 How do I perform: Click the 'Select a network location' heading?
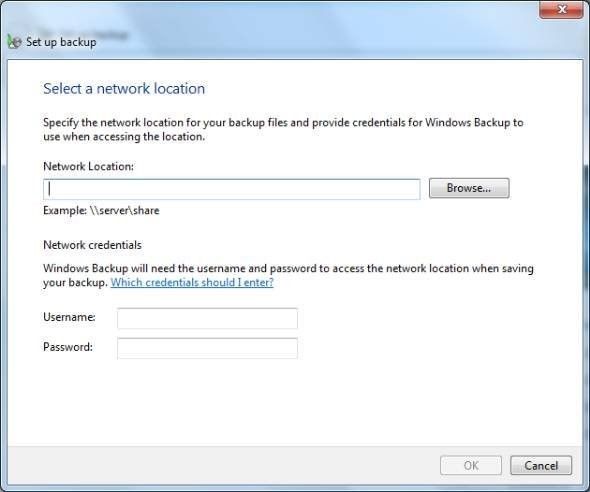[124, 89]
